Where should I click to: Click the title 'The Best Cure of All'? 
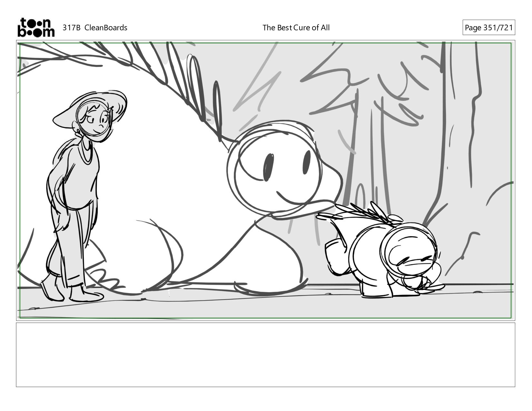coord(296,28)
